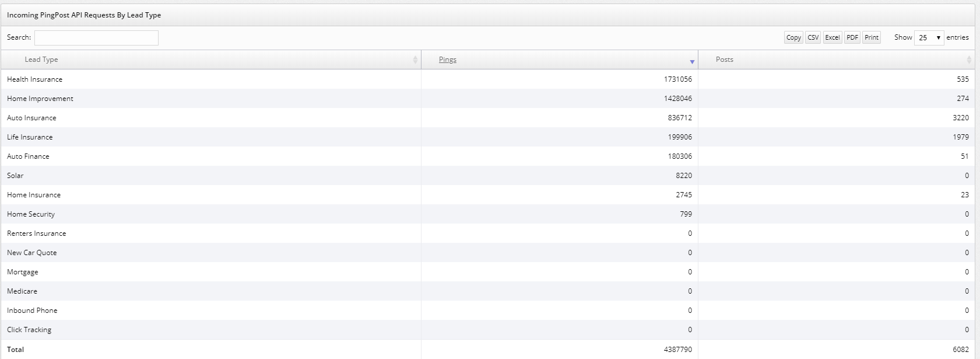Image resolution: width=980 pixels, height=359 pixels.
Task: Click the Pings descending sort arrow
Action: pos(692,61)
